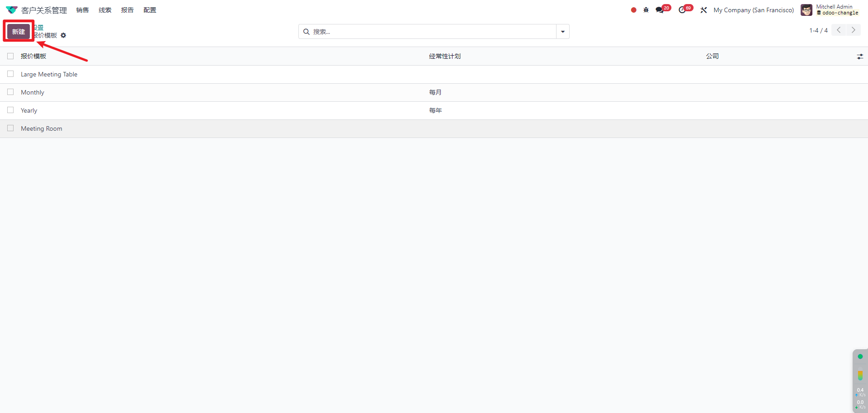Tick the Monthly row checkbox

[10, 92]
